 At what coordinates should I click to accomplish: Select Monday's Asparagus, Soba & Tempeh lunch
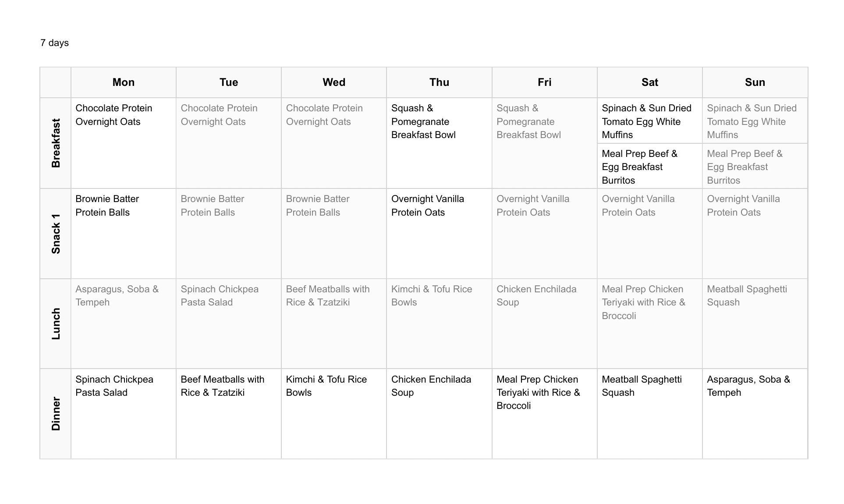pos(117,296)
